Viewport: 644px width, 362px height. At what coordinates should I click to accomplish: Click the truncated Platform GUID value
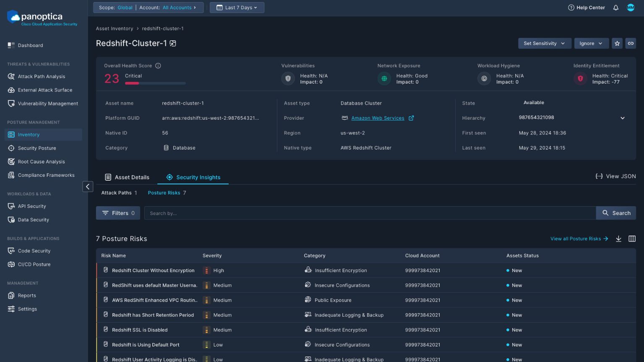pyautogui.click(x=211, y=118)
